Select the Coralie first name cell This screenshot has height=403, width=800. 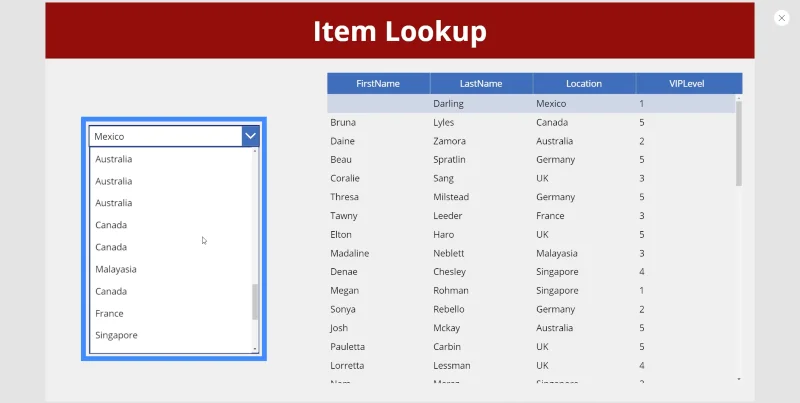(x=345, y=178)
